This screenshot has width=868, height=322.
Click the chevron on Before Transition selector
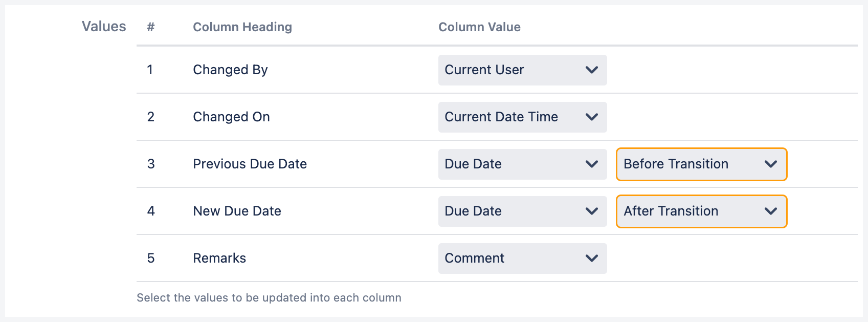click(x=770, y=164)
